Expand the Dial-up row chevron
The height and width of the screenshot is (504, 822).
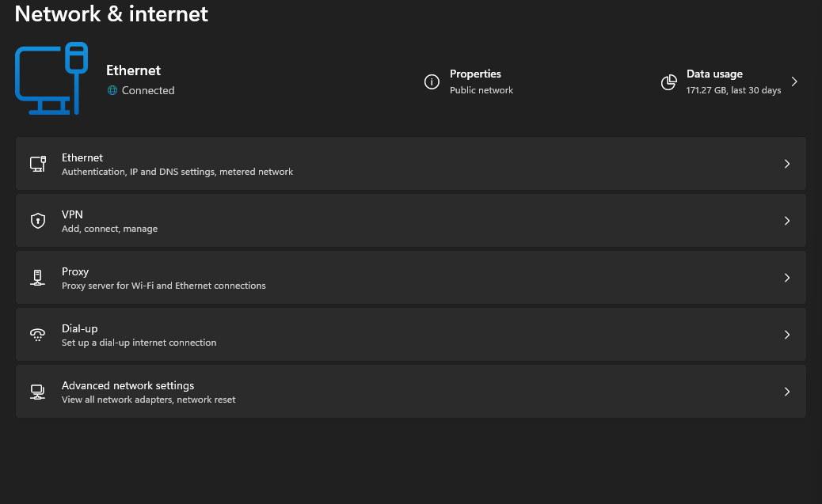[x=786, y=335]
